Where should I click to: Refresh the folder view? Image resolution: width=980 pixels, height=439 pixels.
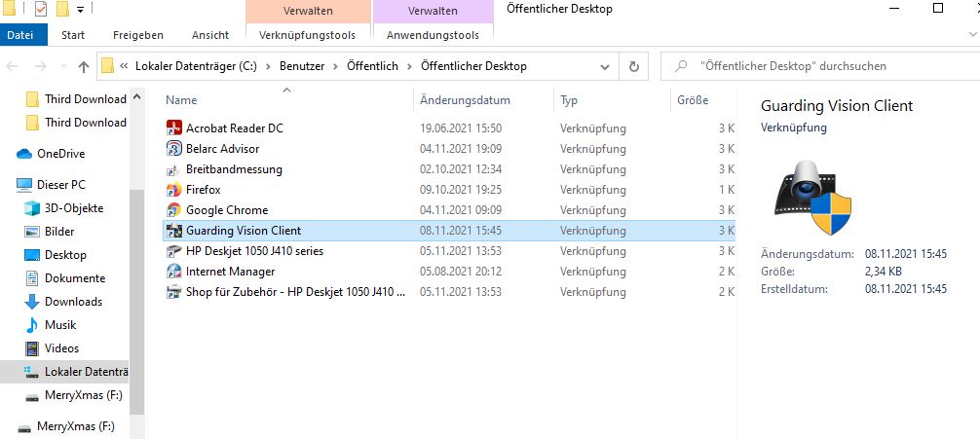click(x=634, y=66)
